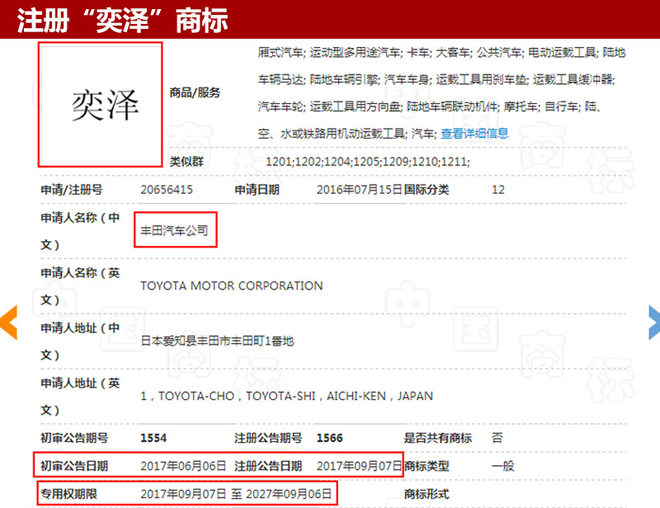Select registration announcement issue 1566
Image resolution: width=660 pixels, height=508 pixels.
click(330, 438)
